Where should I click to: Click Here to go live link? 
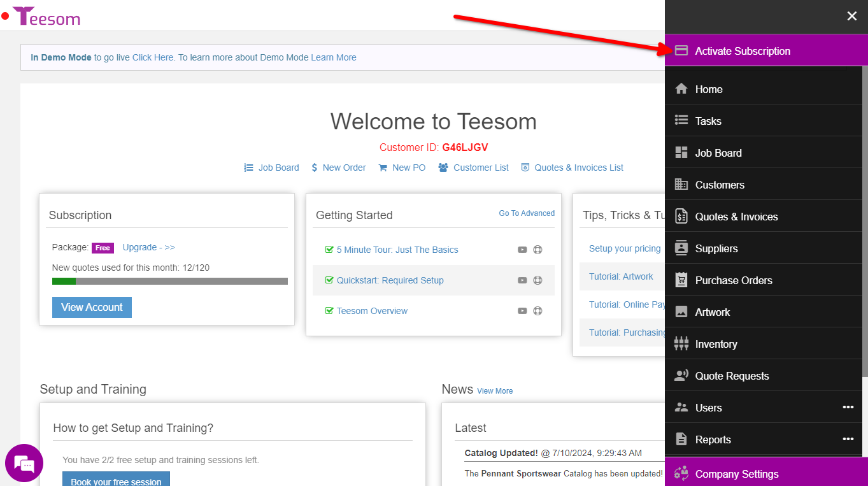point(153,57)
